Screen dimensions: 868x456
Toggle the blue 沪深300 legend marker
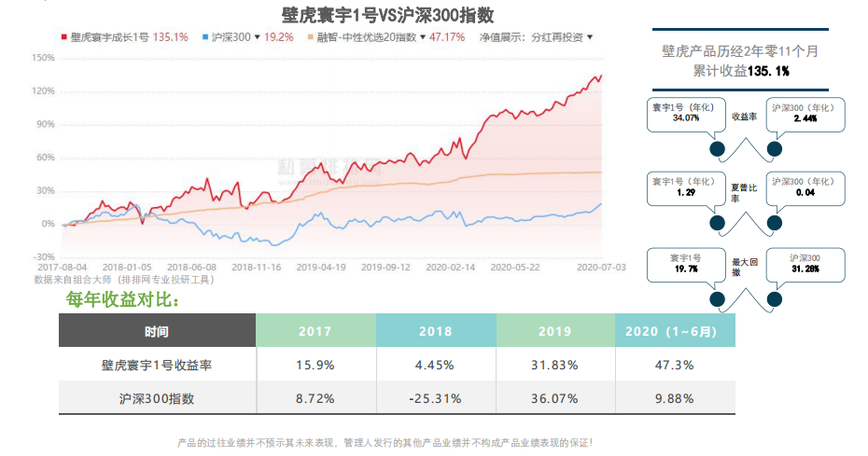click(205, 37)
